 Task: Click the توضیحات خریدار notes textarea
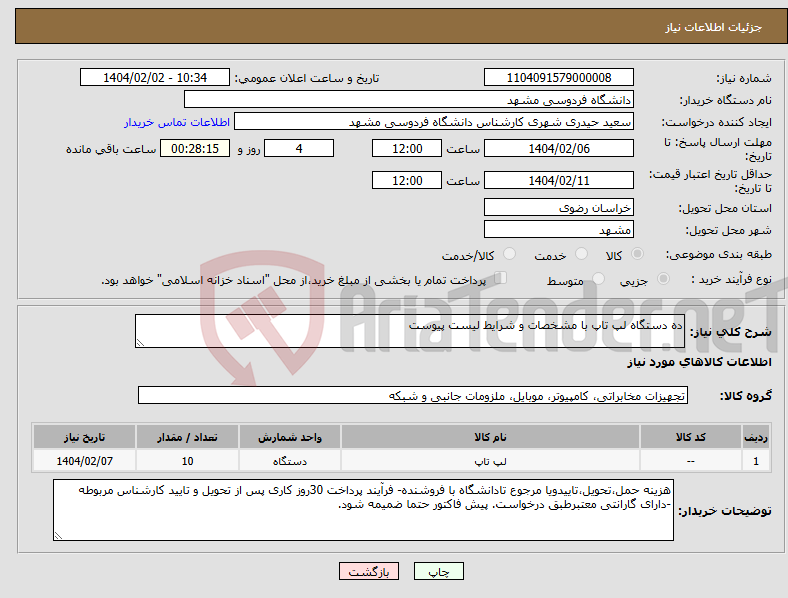[363, 510]
